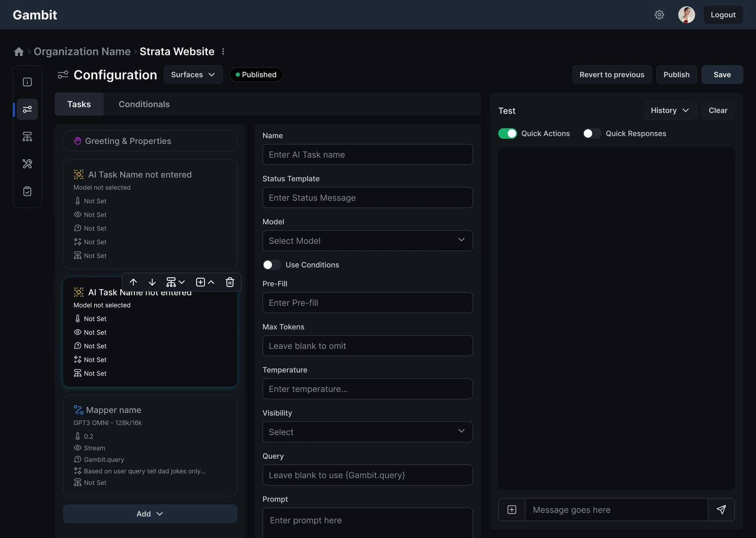Clear the test conversation

tap(718, 110)
